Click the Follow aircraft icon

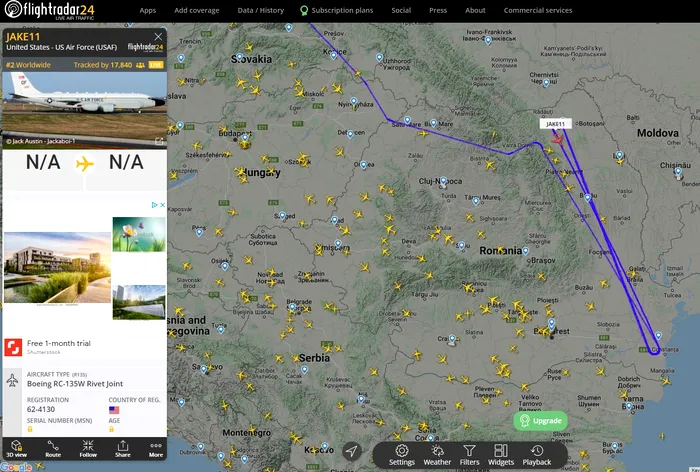[87, 448]
